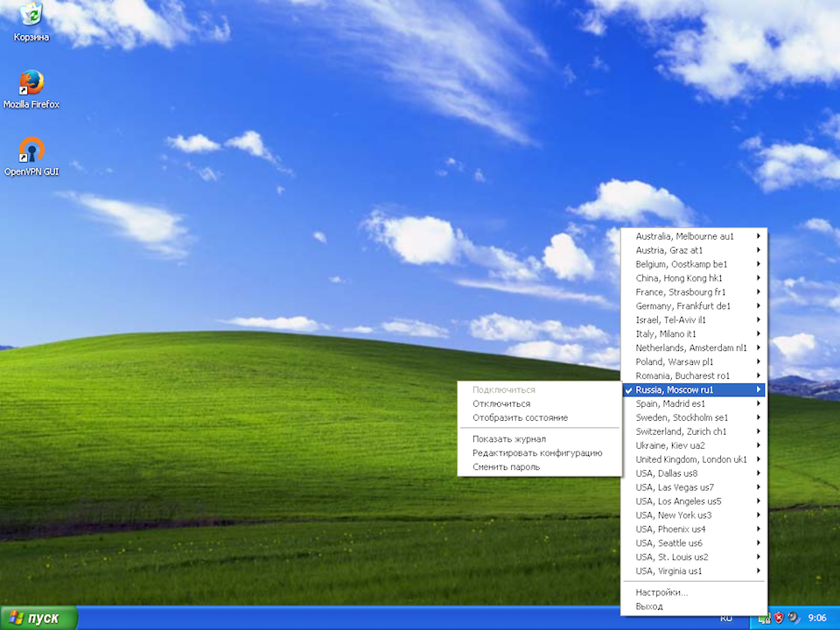Pick the Switzerland, Zurich ch1 server
The width and height of the screenshot is (840, 630).
[694, 431]
